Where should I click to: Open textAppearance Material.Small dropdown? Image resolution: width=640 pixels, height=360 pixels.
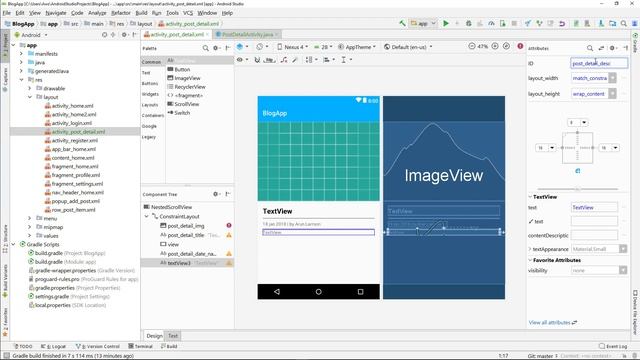click(x=623, y=249)
